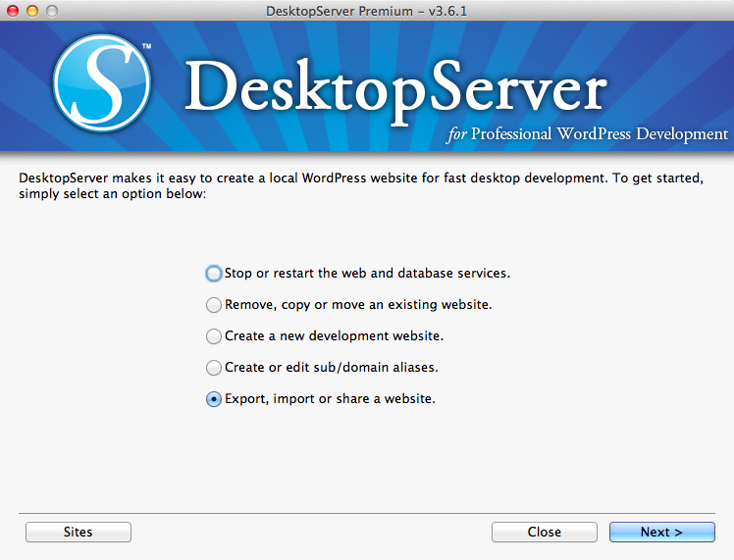Click the red window close button
734x560 pixels.
tap(13, 11)
